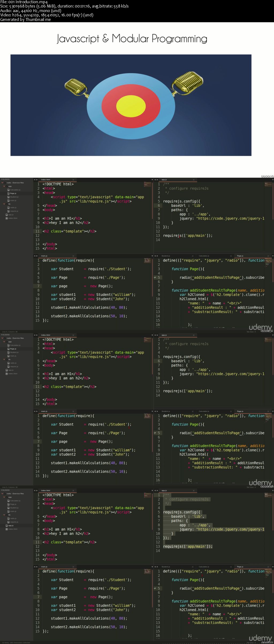Click main.js file icon in 00:01:01 frame sidebar
Screen dimensions: 274x644
(8, 511)
